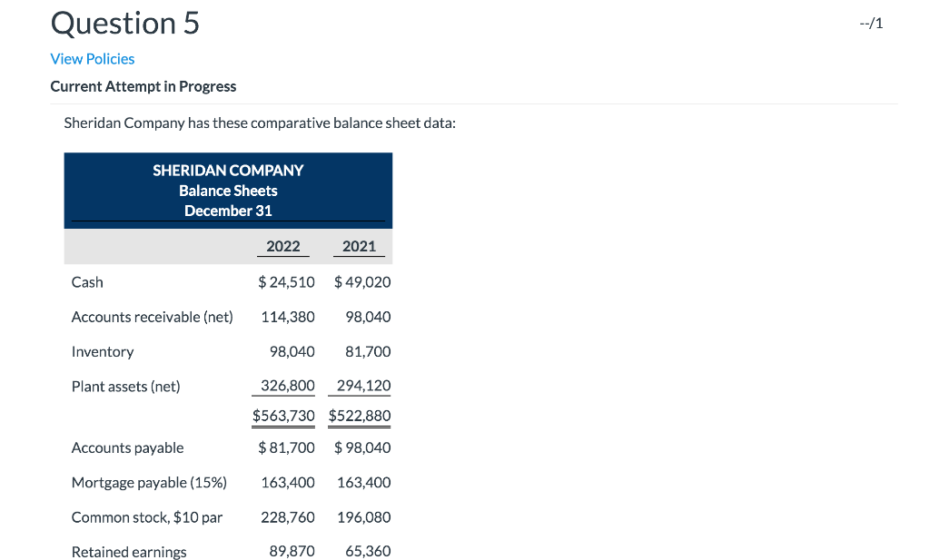This screenshot has width=930, height=560.
Task: Click the Question 5 heading
Action: point(124,23)
